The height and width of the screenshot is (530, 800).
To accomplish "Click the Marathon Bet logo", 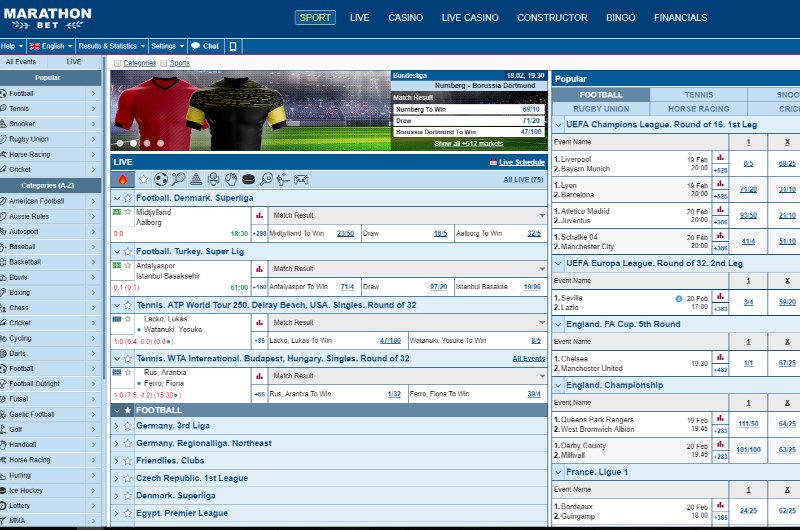I will click(x=47, y=18).
